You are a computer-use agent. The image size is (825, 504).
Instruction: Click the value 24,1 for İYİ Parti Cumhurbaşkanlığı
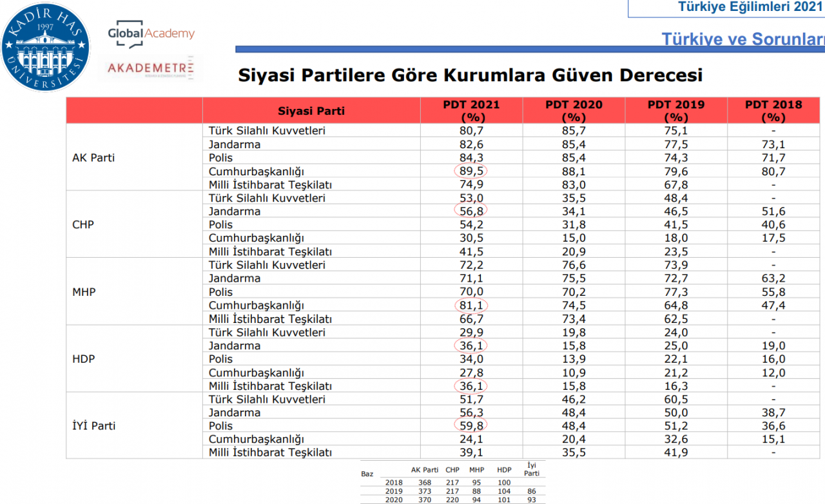(x=471, y=440)
